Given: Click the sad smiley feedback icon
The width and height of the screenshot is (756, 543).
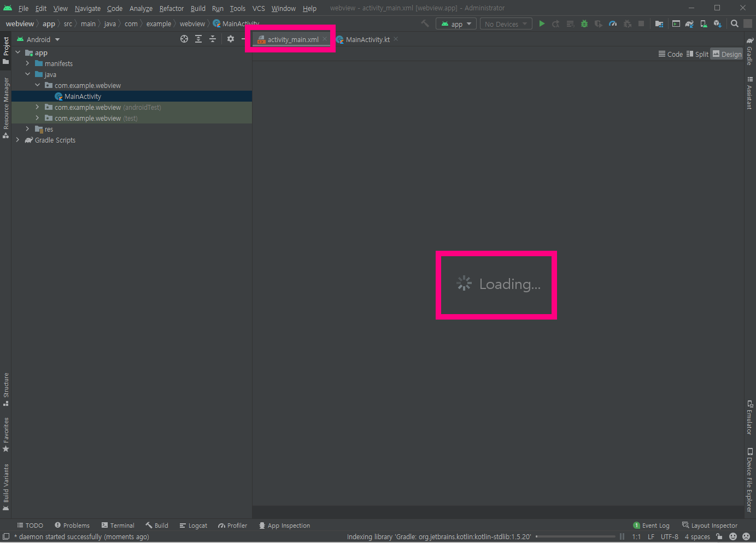Looking at the screenshot, I should [x=746, y=536].
